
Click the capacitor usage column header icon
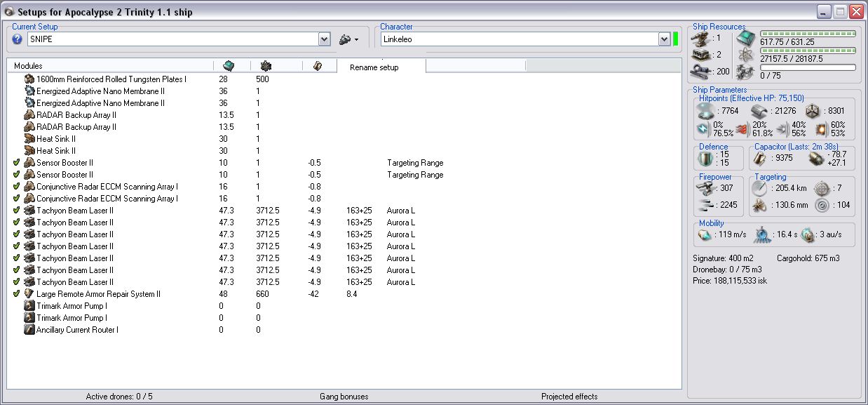click(317, 65)
